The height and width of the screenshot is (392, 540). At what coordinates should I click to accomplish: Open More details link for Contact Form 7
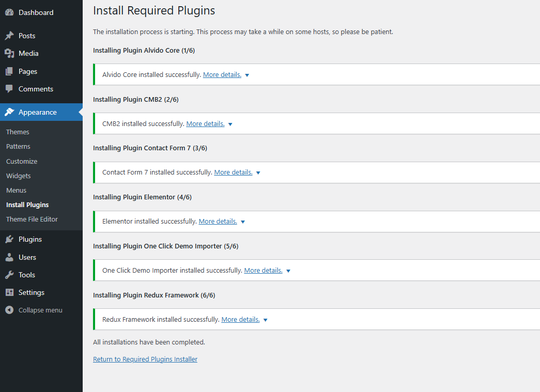tap(233, 172)
